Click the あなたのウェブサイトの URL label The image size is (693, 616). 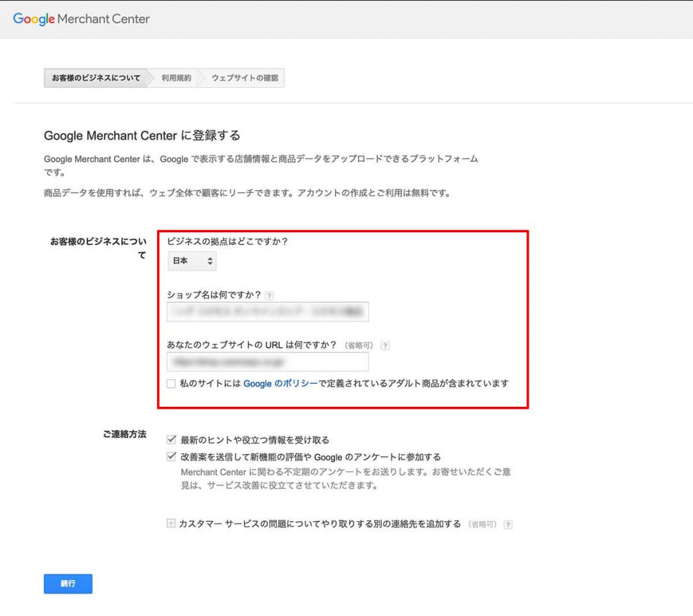click(x=252, y=345)
